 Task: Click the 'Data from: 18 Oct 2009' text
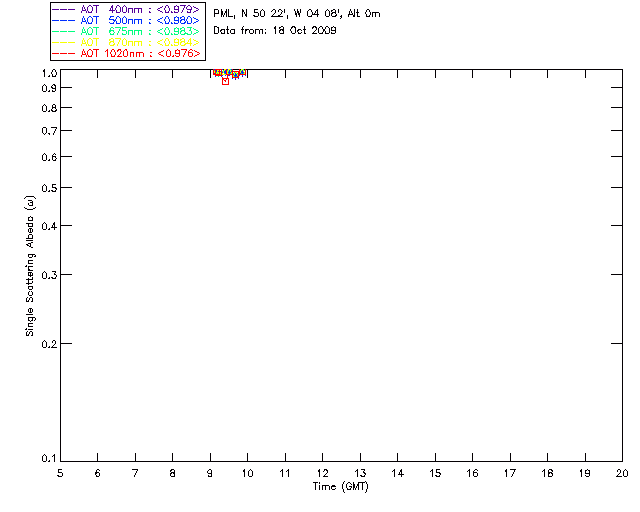pyautogui.click(x=275, y=31)
